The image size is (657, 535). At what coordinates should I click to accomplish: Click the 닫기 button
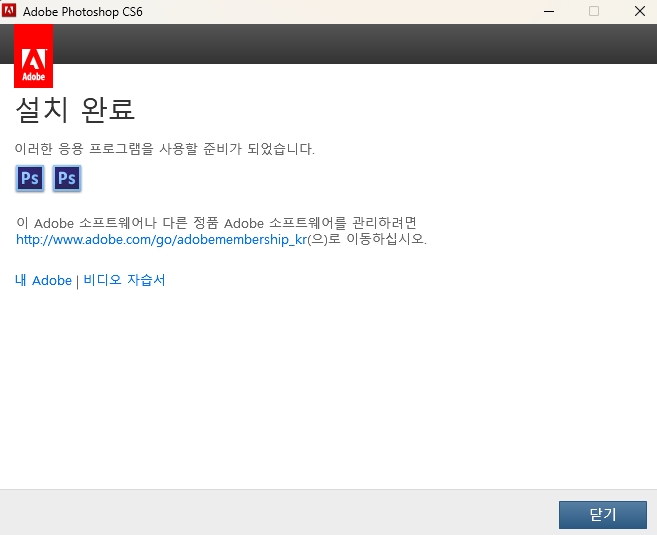tap(603, 515)
